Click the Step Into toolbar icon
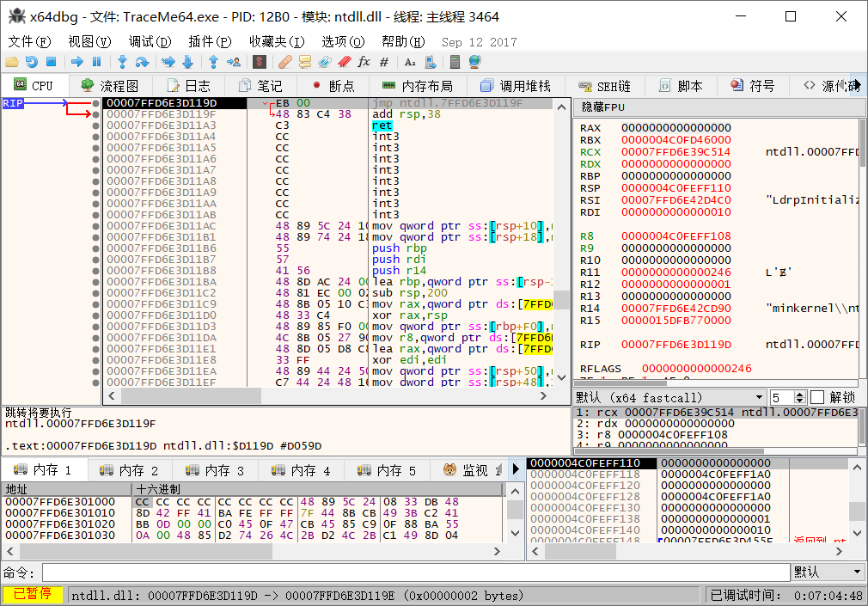Image resolution: width=868 pixels, height=606 pixels. tap(123, 61)
